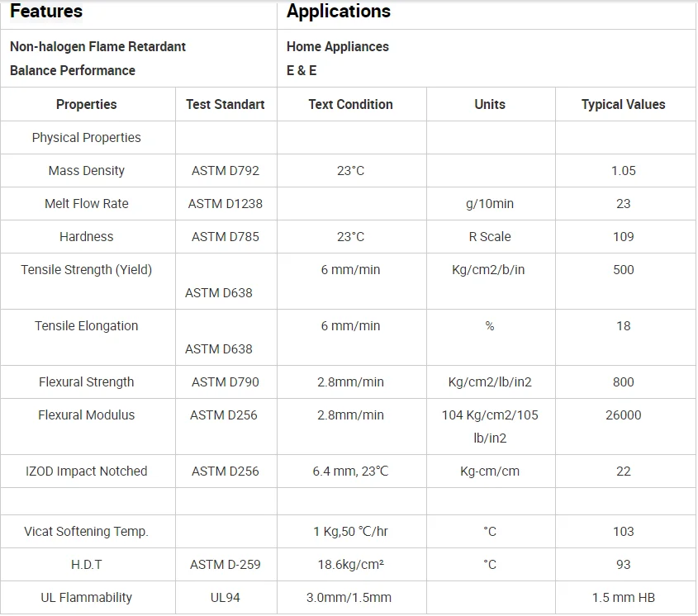Viewport: 698px width, 616px height.
Task: Click the ASTM D-259 standard cell
Action: 226,565
